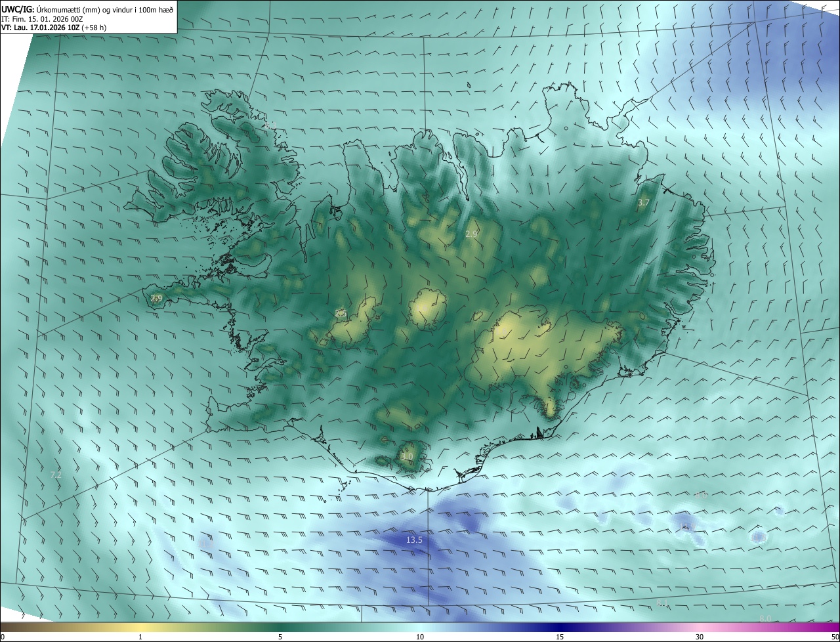Click the 2.9 value label in north-central highlands
840x642 pixels.
[471, 234]
